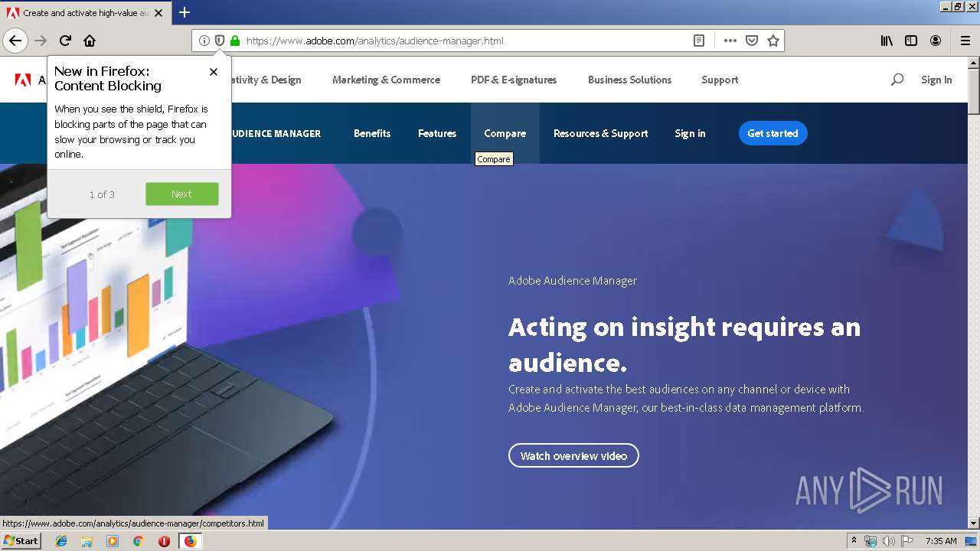The width and height of the screenshot is (980, 551).
Task: Open the Compare page
Action: click(505, 133)
